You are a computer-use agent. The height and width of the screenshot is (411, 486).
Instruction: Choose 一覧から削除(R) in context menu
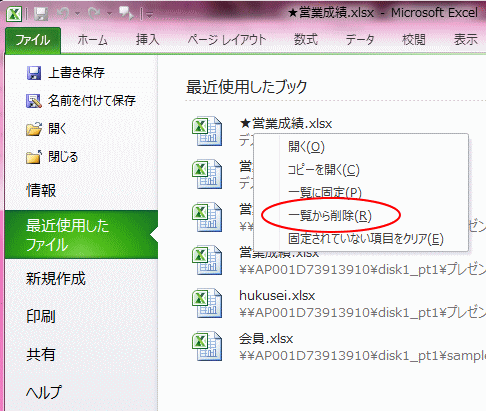point(330,216)
